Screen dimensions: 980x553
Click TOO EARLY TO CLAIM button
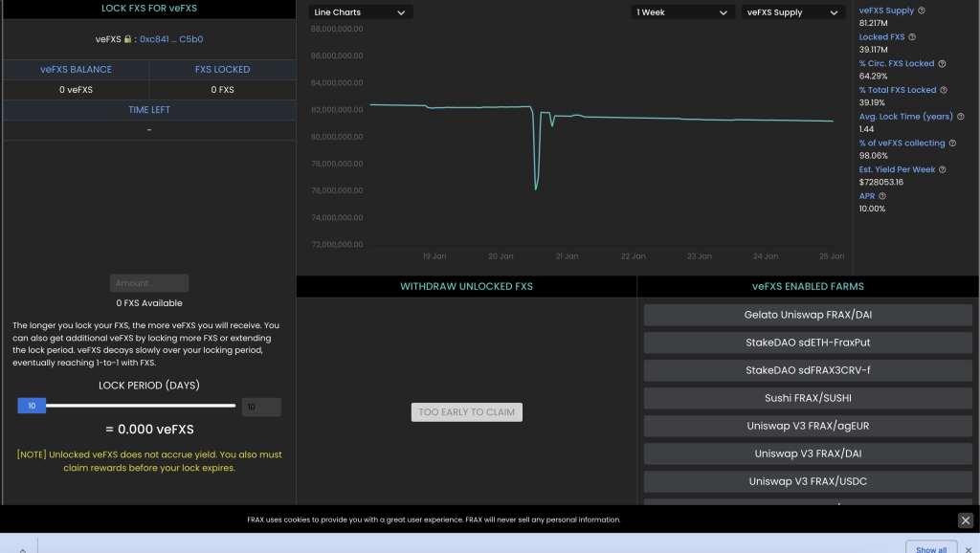467,412
